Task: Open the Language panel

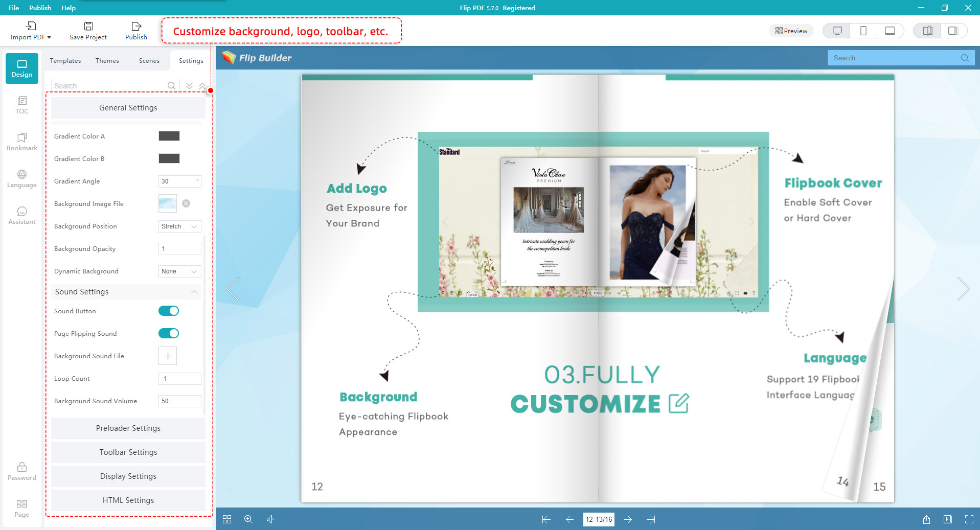Action: [x=21, y=178]
